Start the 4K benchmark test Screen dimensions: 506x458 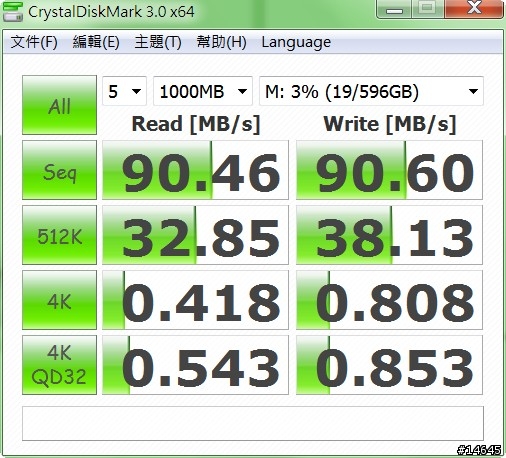[59, 300]
